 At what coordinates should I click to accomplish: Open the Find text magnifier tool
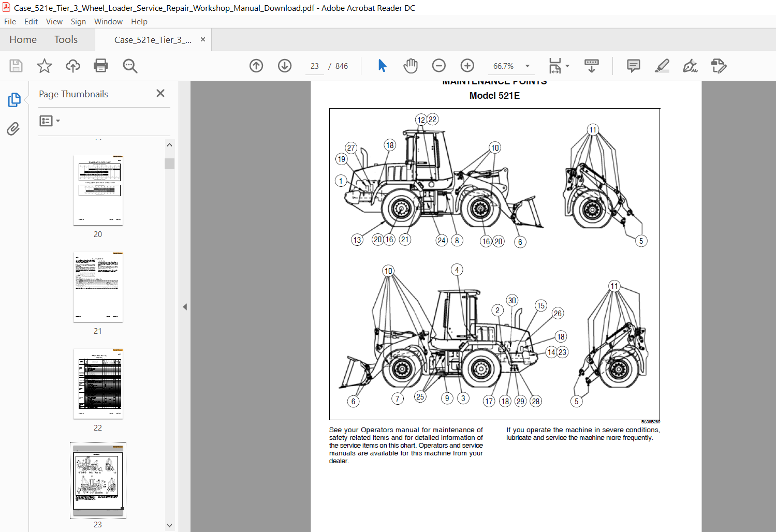(x=130, y=66)
